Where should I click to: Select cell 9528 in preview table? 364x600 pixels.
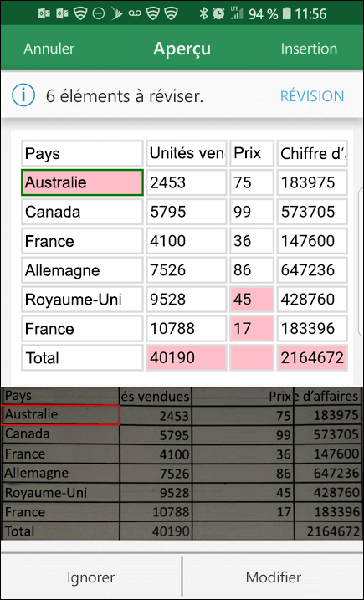pyautogui.click(x=187, y=300)
